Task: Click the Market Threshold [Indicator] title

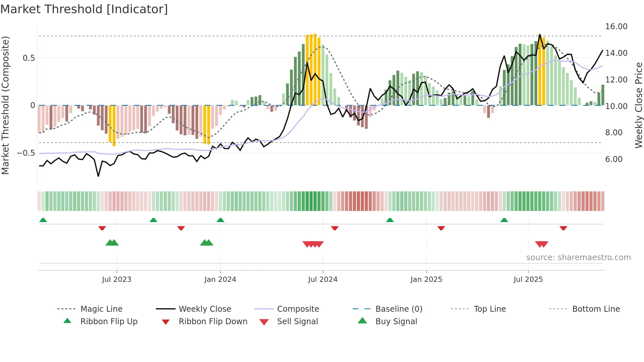Action: 84,9
